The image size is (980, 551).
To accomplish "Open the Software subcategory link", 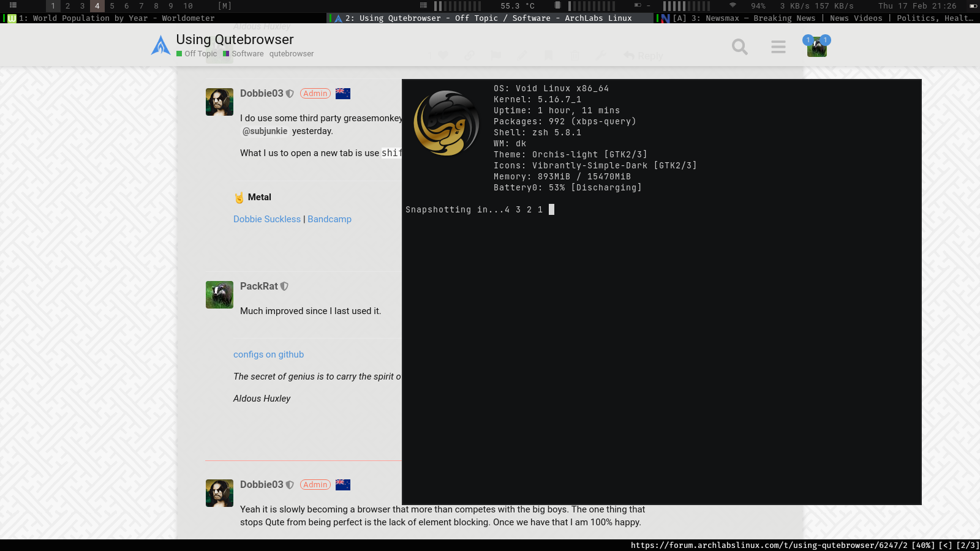I will click(243, 54).
